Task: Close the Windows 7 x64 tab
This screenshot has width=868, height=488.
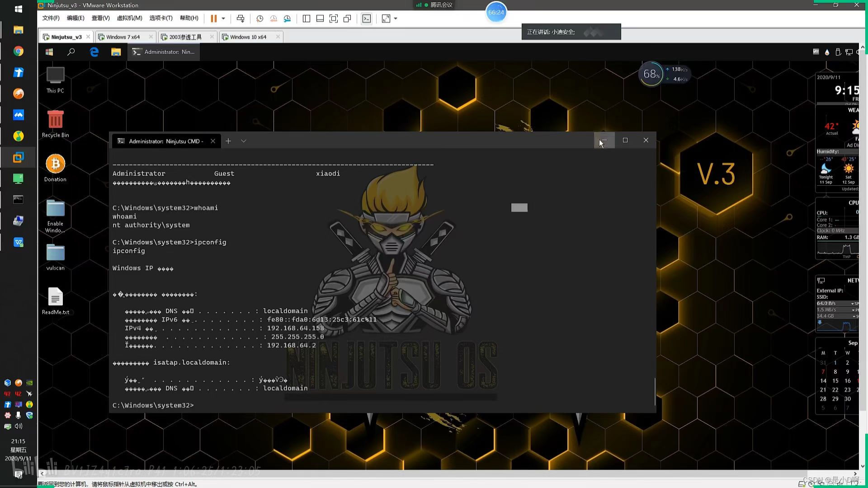Action: pos(151,37)
